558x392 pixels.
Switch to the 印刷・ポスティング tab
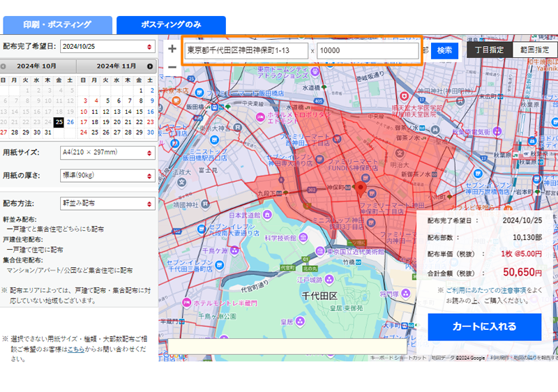click(57, 24)
